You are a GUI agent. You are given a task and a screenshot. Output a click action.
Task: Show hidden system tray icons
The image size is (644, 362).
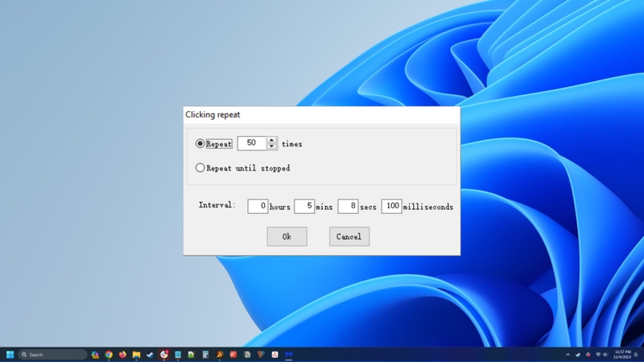coord(568,355)
